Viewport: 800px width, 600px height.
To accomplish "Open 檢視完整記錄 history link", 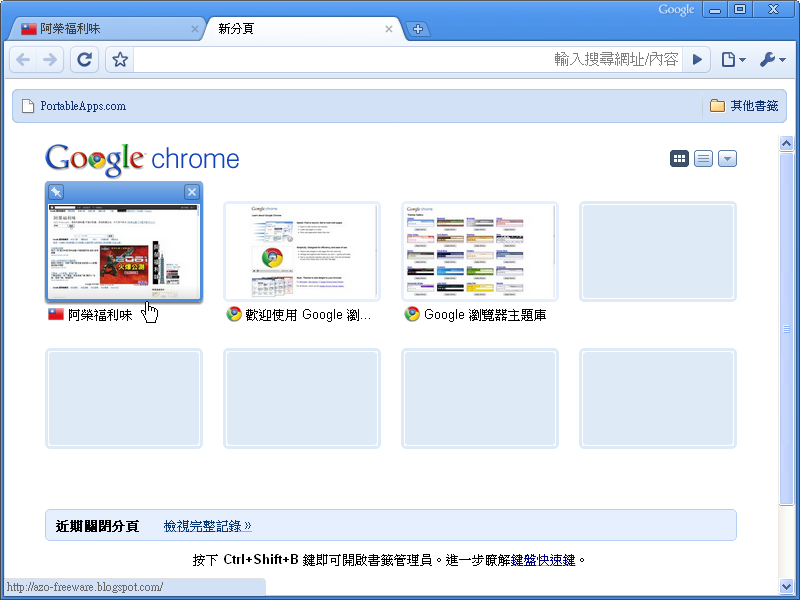I will 207,526.
